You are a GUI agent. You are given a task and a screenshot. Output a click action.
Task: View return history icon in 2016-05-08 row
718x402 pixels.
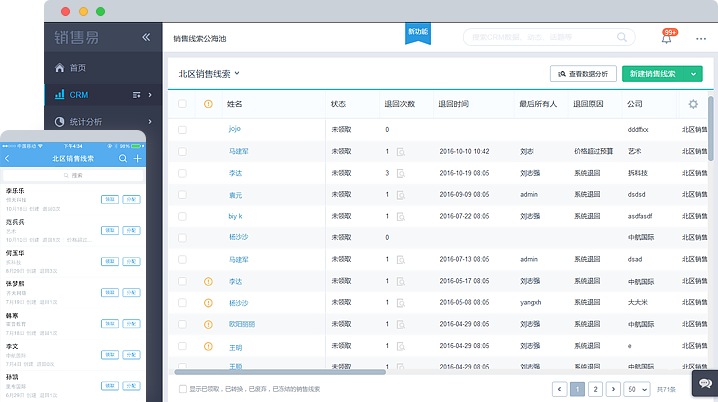(401, 303)
